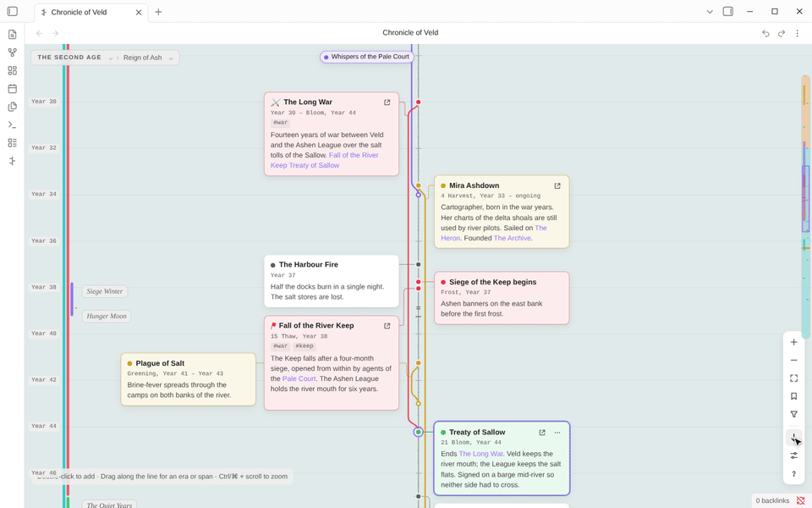This screenshot has height=508, width=812.
Task: Zoom in with the plus button
Action: pos(794,342)
